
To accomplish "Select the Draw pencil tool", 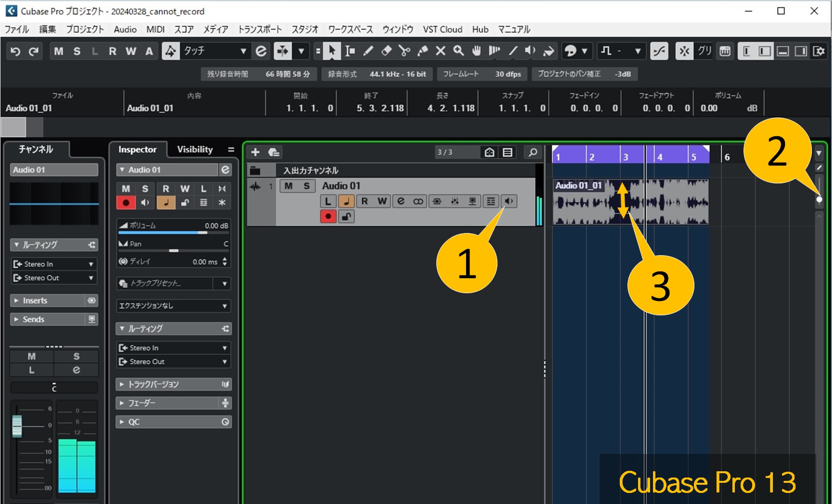I will (x=368, y=51).
